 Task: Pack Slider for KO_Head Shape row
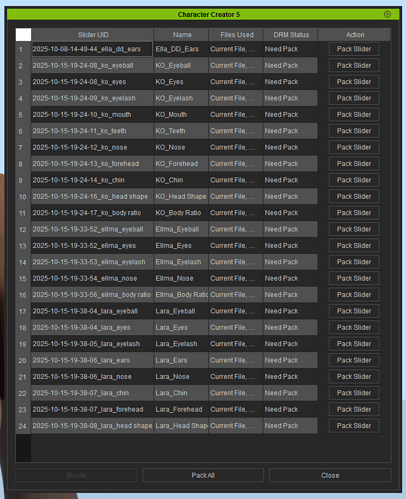pos(354,196)
